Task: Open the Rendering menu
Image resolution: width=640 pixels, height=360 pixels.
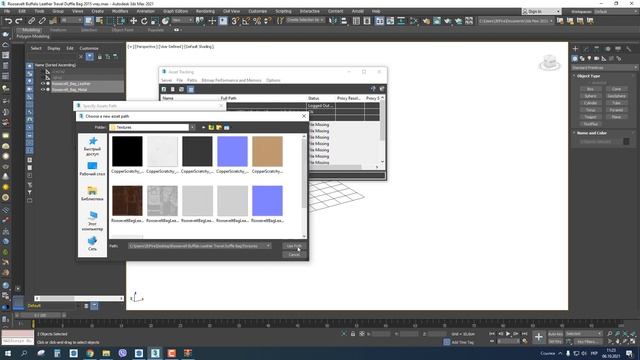Action: point(205,11)
